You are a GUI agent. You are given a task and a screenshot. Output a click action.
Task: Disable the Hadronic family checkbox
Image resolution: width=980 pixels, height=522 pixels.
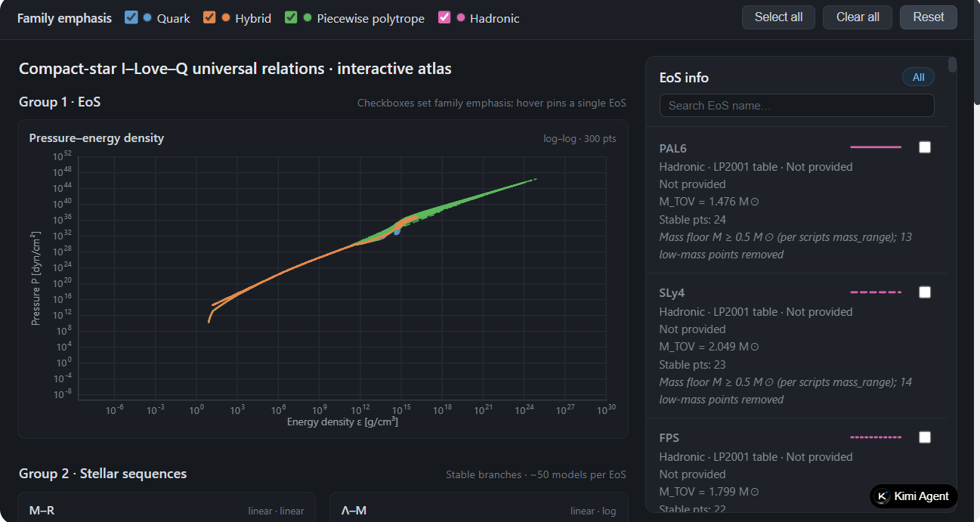(444, 17)
